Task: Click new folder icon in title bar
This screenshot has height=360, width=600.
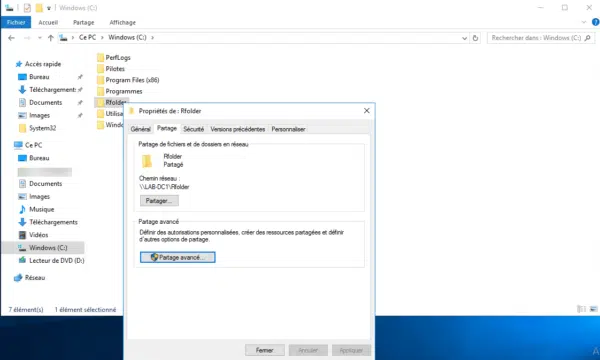Action: 39,8
